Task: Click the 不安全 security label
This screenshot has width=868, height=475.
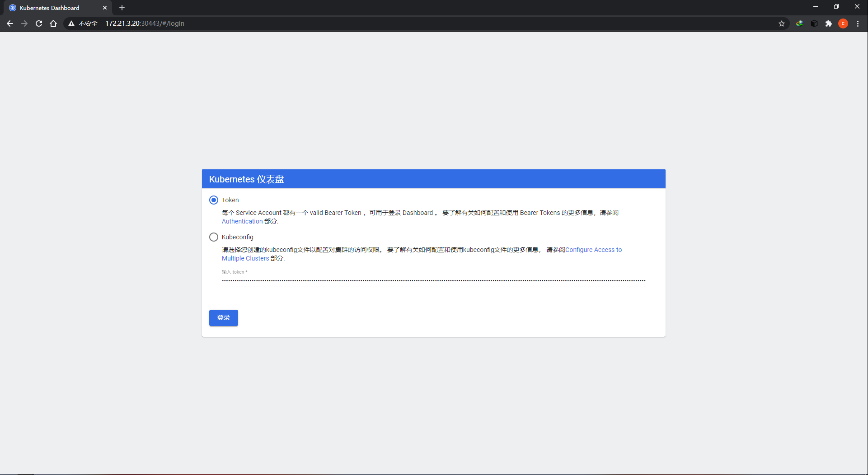Action: coord(88,23)
